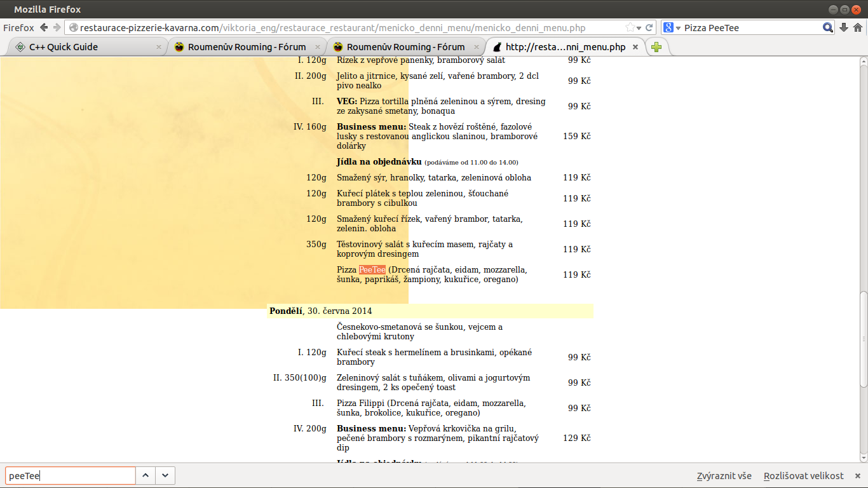Open the Home page icon

click(x=858, y=28)
